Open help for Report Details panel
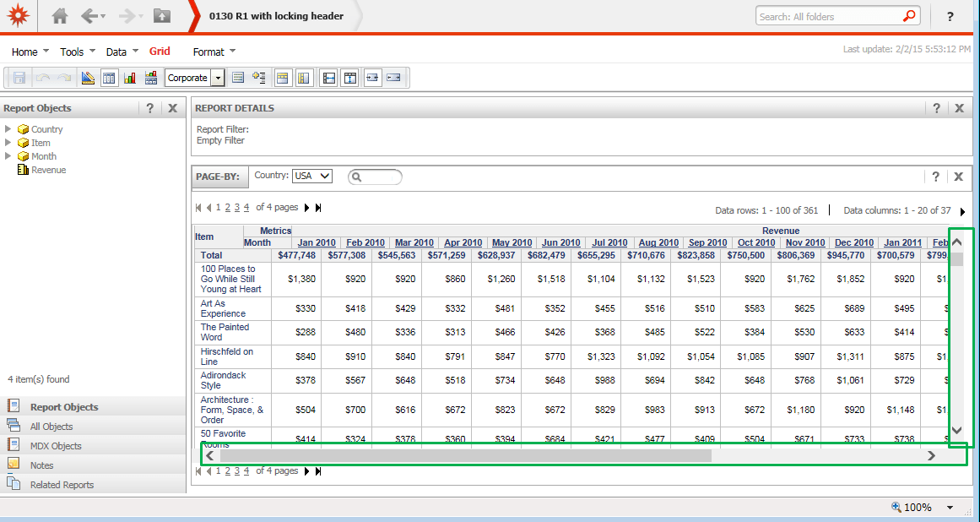Image resolution: width=980 pixels, height=522 pixels. (936, 108)
